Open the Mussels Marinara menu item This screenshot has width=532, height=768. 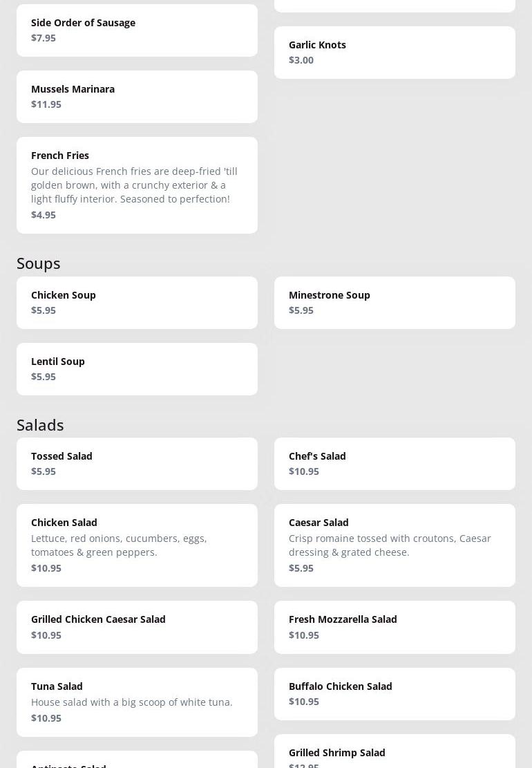(137, 97)
